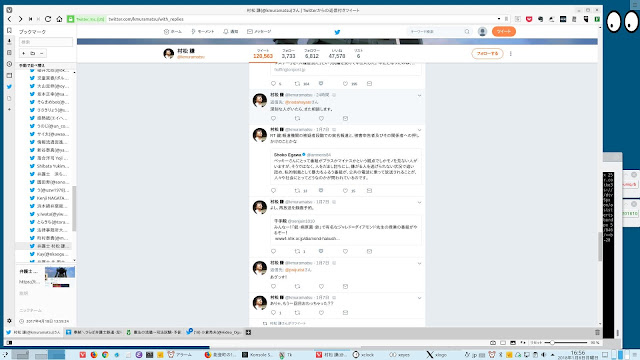Focus the bookmarks panel search field
Image resolution: width=640 pixels, height=360 pixels.
[46, 42]
